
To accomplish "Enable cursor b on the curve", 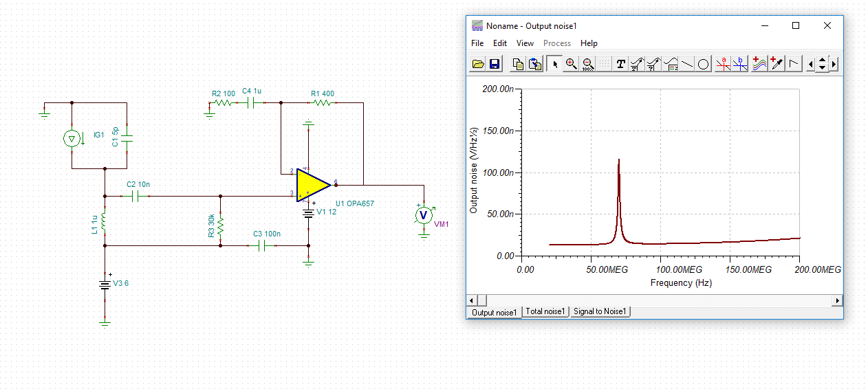I will coord(739,64).
